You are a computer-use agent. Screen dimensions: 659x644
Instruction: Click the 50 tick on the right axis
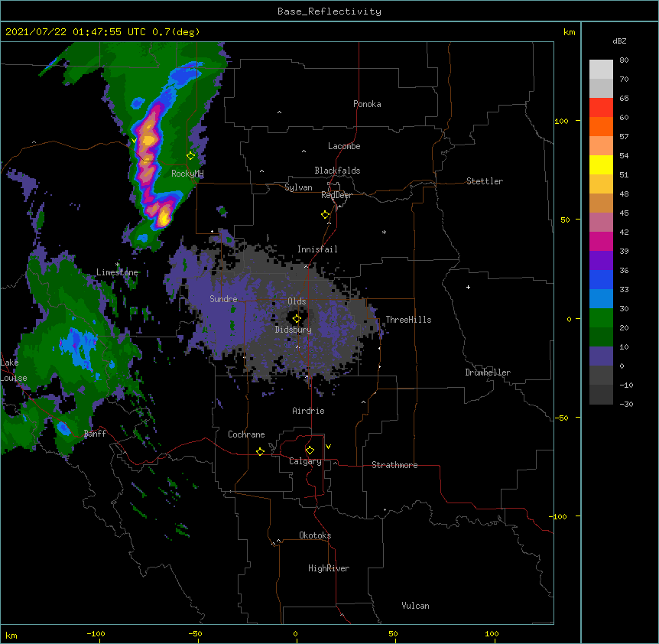click(x=565, y=220)
